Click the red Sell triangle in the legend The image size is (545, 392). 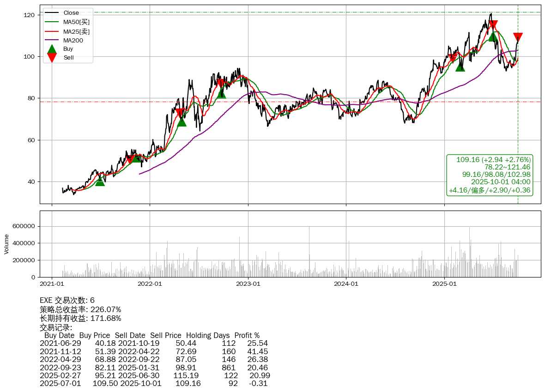pos(52,58)
